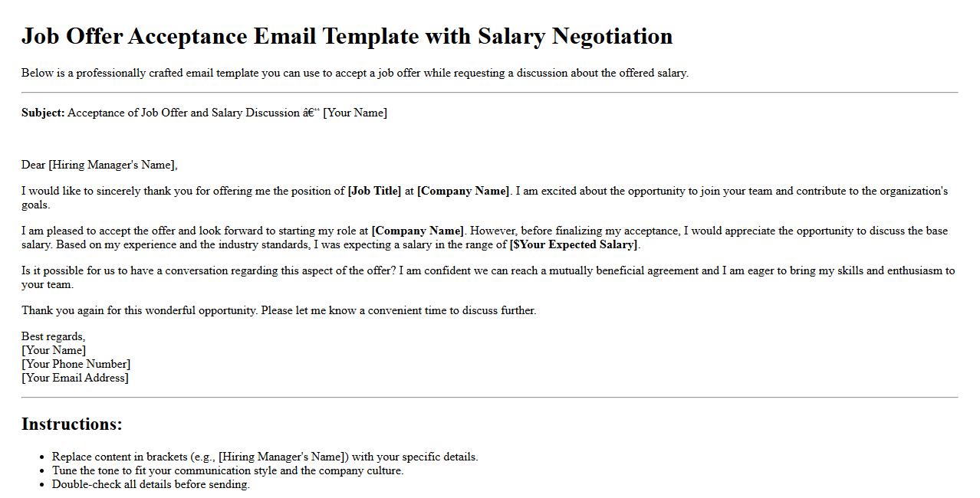This screenshot has width=980, height=498.
Task: Click the bold "Subject:" label
Action: pos(43,113)
